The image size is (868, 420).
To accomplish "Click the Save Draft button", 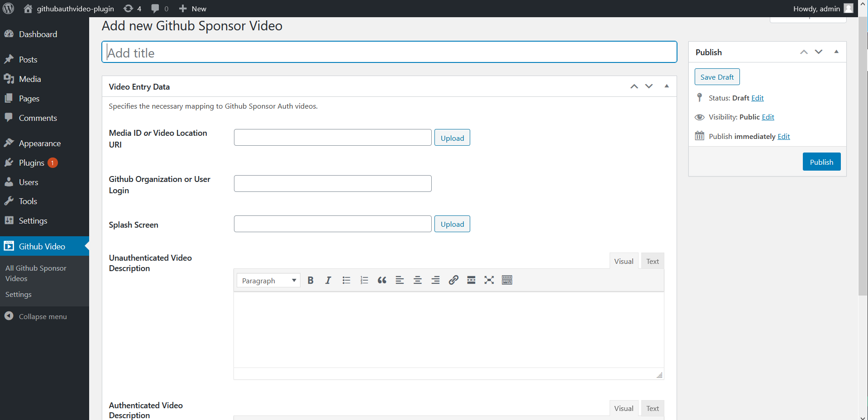I will point(717,77).
